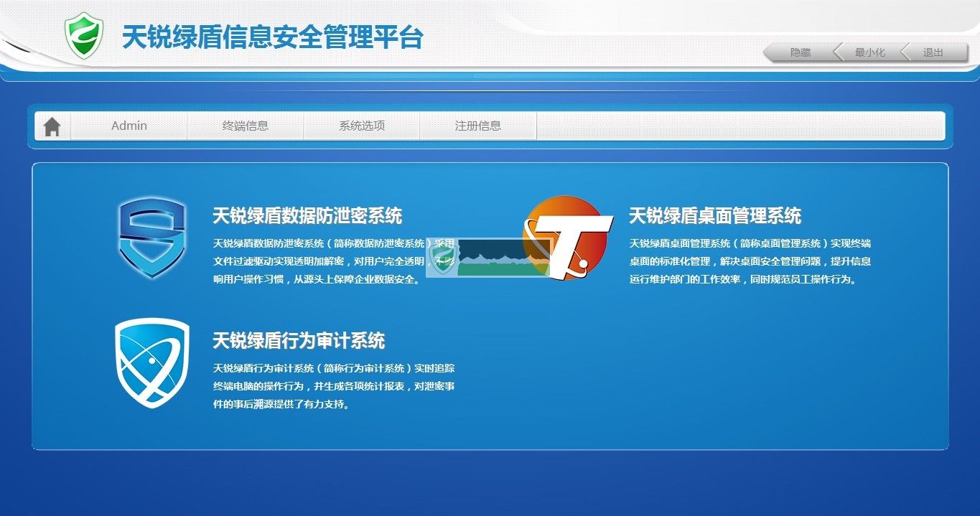Click the 隐藏 button

(800, 52)
